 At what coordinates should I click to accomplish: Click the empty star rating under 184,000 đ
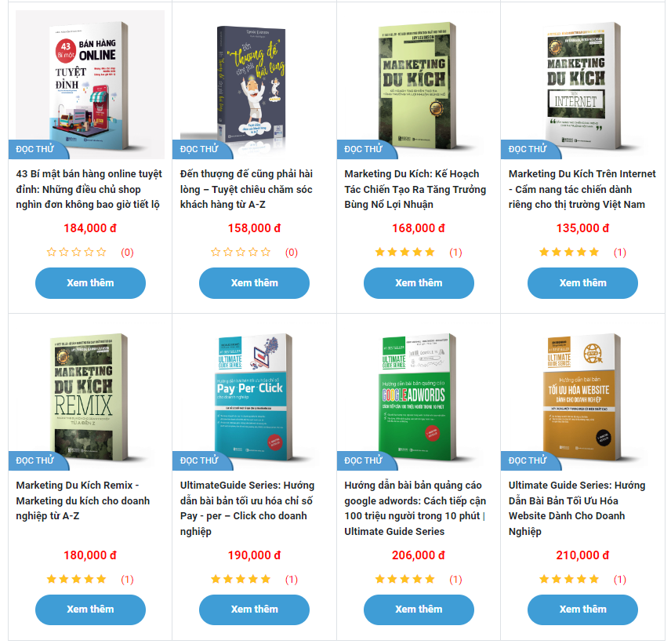(77, 253)
